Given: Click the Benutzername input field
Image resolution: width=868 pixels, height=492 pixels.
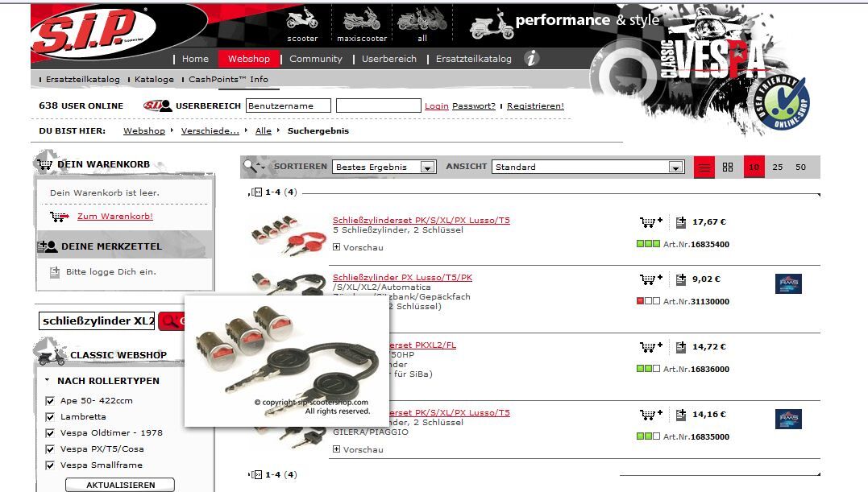Looking at the screenshot, I should [x=289, y=105].
